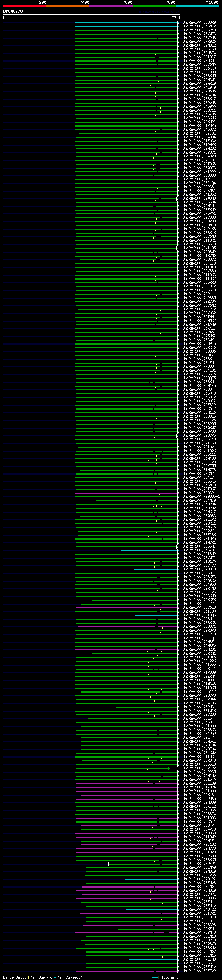Click the cyan alignment bar of UniRef100_B4UWC3

[x=156, y=569]
